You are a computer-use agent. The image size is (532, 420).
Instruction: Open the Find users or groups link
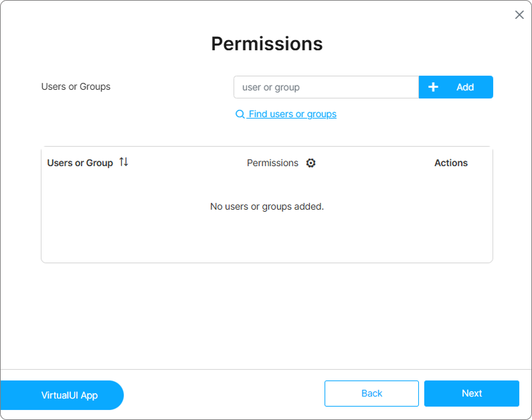tap(286, 114)
